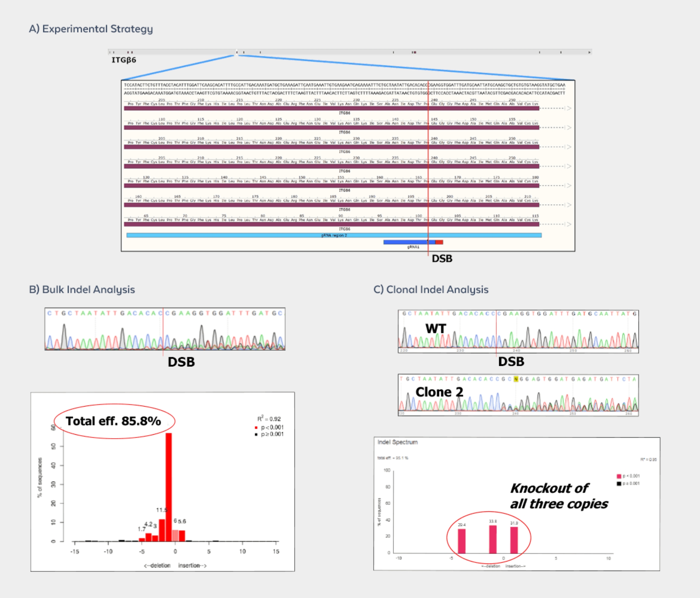Click the pink p<0.001 legend square in Indel Spectrum
Image resolution: width=700 pixels, height=598 pixels.
coord(619,476)
